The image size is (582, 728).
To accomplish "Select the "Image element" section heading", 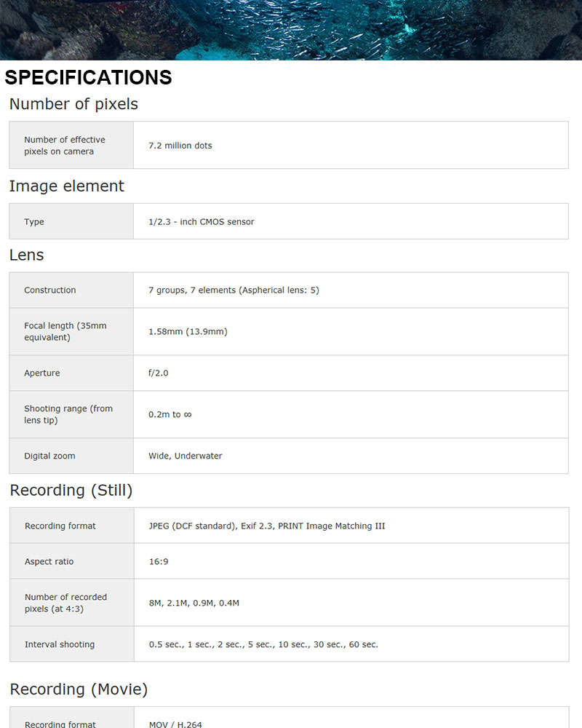I will click(x=67, y=186).
